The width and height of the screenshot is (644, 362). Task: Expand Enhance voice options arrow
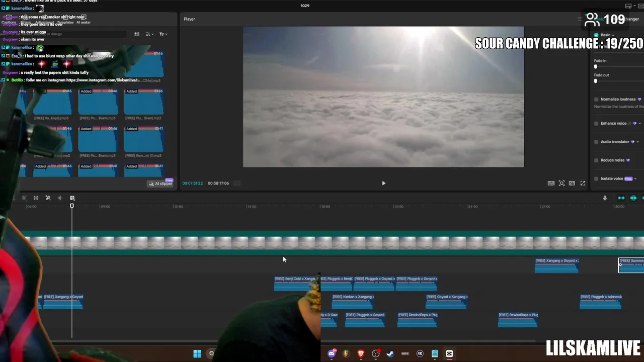click(639, 123)
